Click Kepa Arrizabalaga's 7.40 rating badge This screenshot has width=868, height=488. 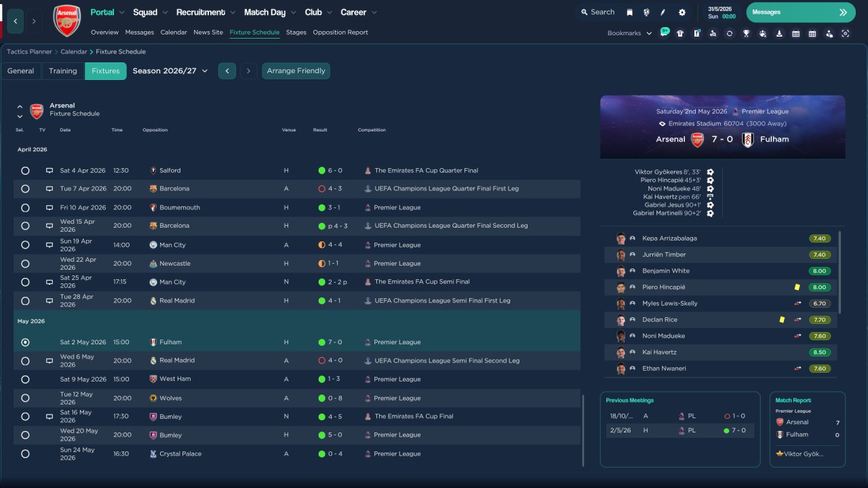pos(819,239)
